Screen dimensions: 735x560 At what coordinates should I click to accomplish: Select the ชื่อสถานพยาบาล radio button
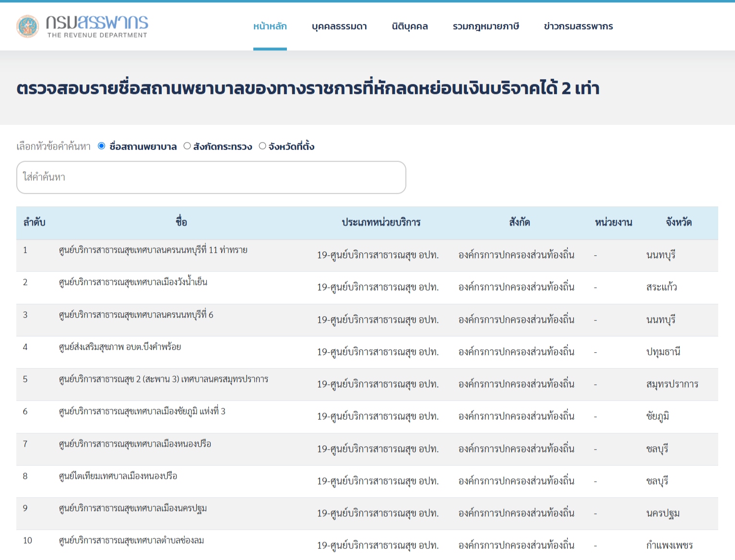click(102, 146)
